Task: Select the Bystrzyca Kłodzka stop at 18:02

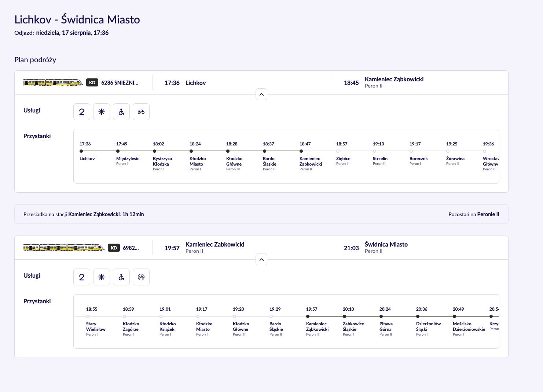Action: (154, 151)
